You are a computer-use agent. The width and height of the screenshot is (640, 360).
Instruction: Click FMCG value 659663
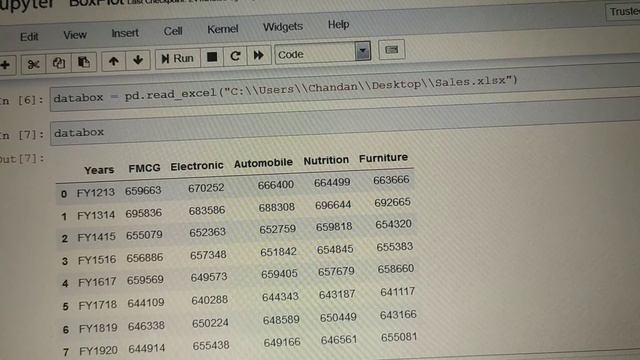(143, 191)
